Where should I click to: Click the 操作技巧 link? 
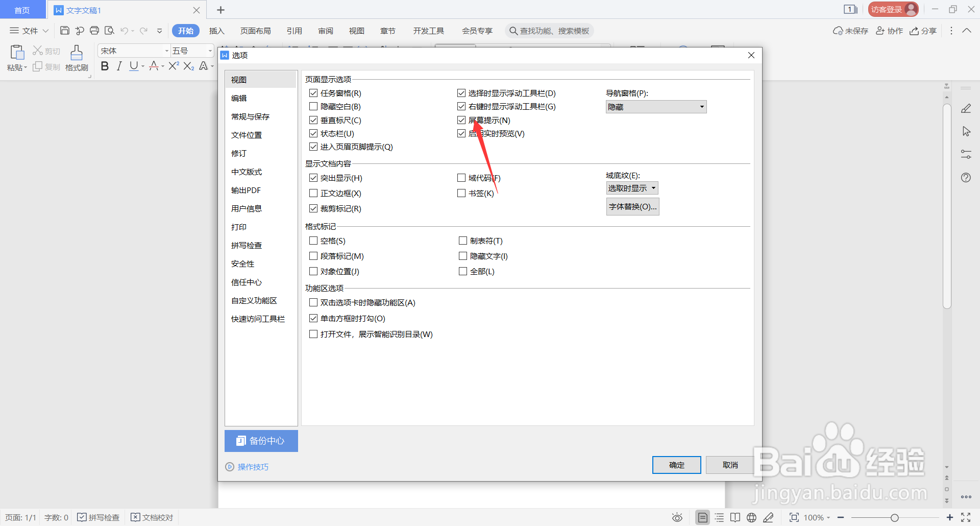point(252,466)
